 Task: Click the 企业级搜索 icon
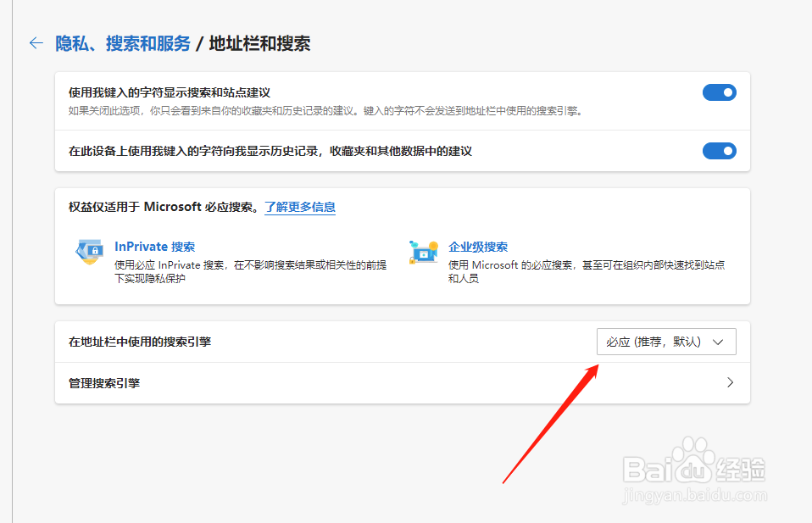coord(424,253)
